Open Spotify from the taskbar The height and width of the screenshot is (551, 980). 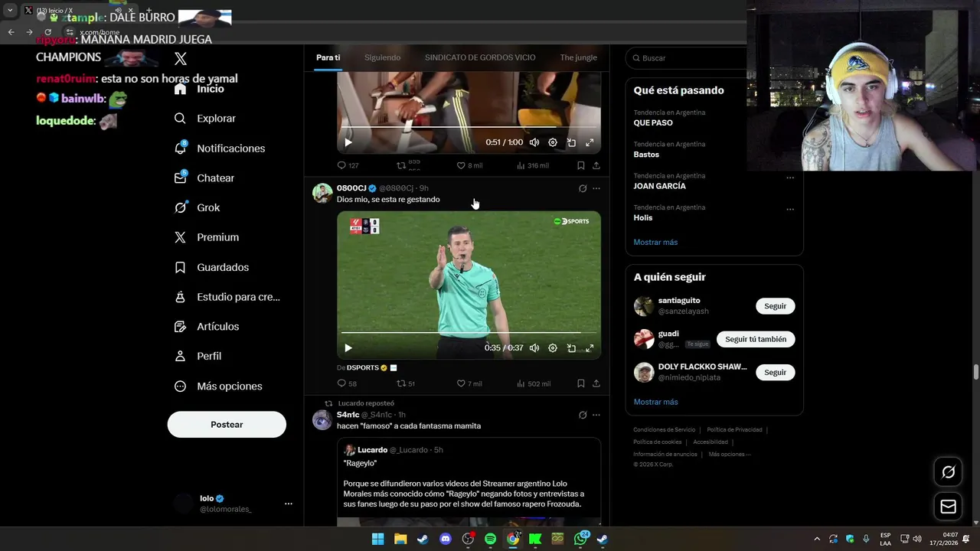pos(490,539)
